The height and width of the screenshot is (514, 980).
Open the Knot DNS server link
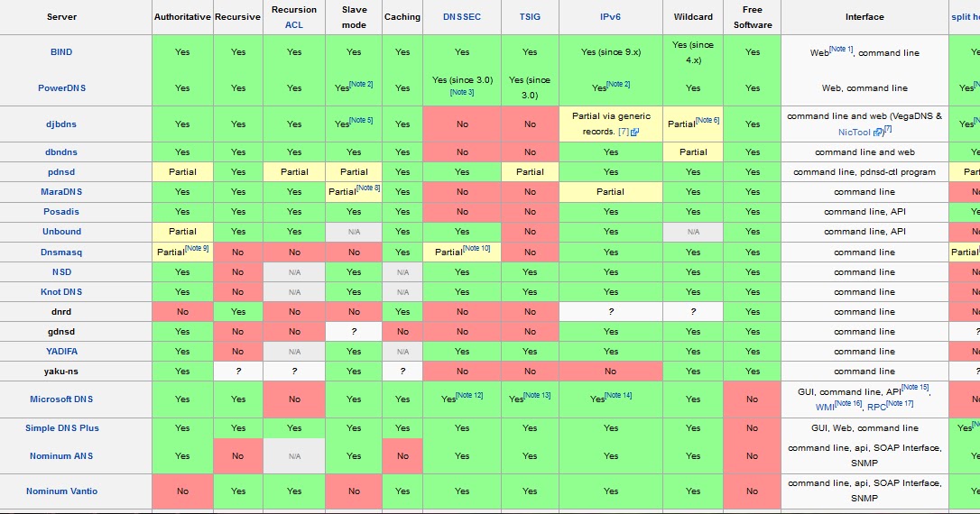(x=61, y=292)
